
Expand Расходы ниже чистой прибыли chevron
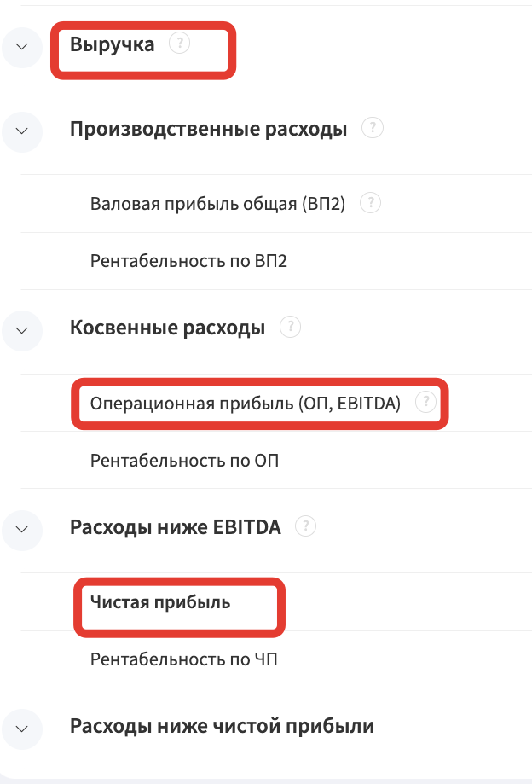pos(22,729)
